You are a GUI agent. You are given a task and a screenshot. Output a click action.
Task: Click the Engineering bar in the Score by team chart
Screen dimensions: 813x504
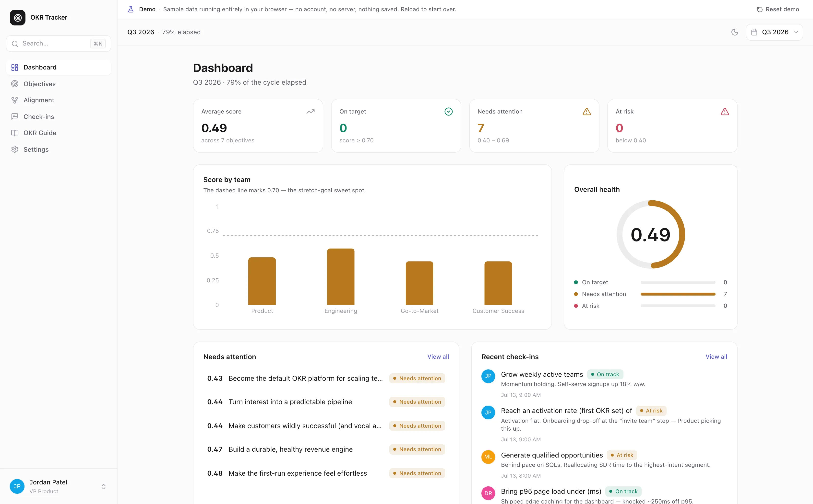pyautogui.click(x=341, y=277)
